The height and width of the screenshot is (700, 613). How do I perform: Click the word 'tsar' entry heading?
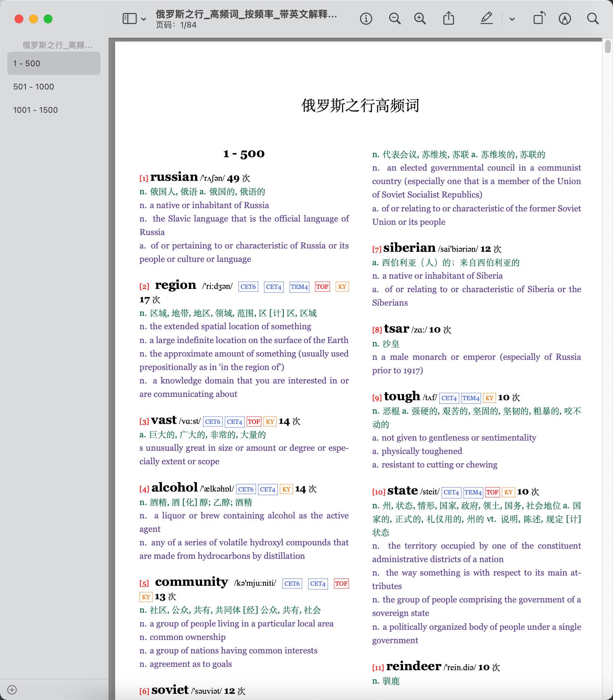click(x=396, y=329)
